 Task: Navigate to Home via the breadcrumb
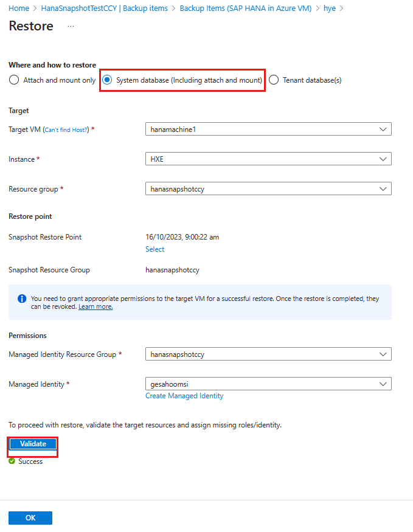(x=15, y=9)
